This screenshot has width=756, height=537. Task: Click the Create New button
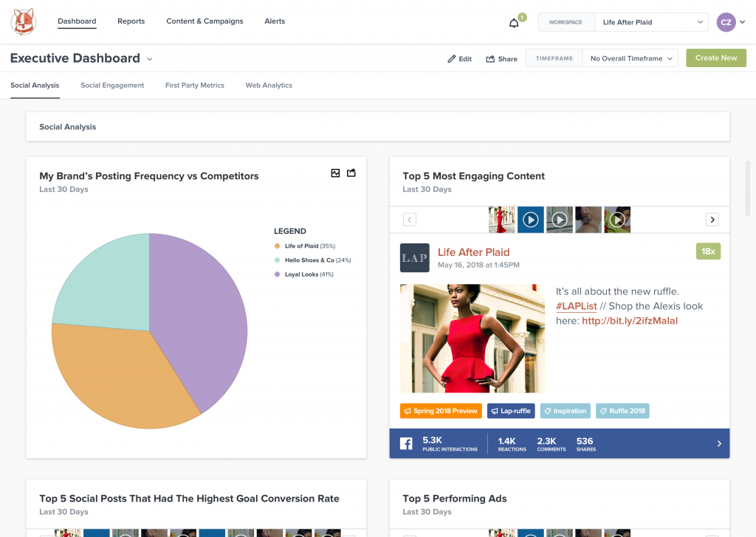coord(715,58)
